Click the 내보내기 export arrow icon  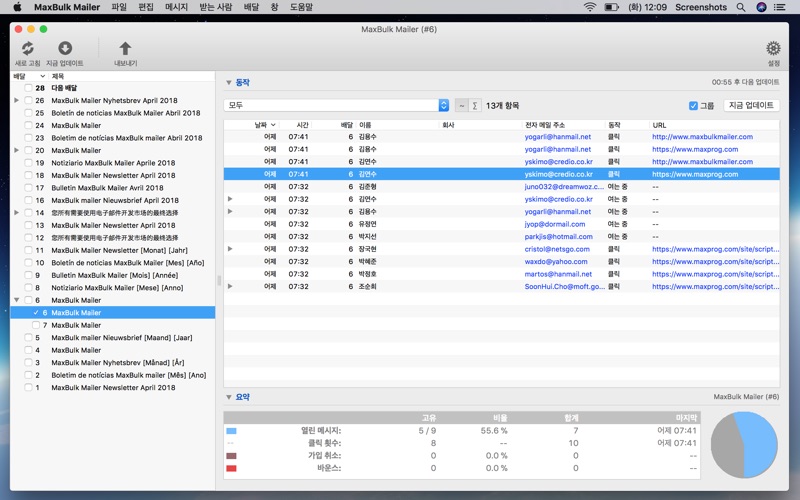point(125,48)
